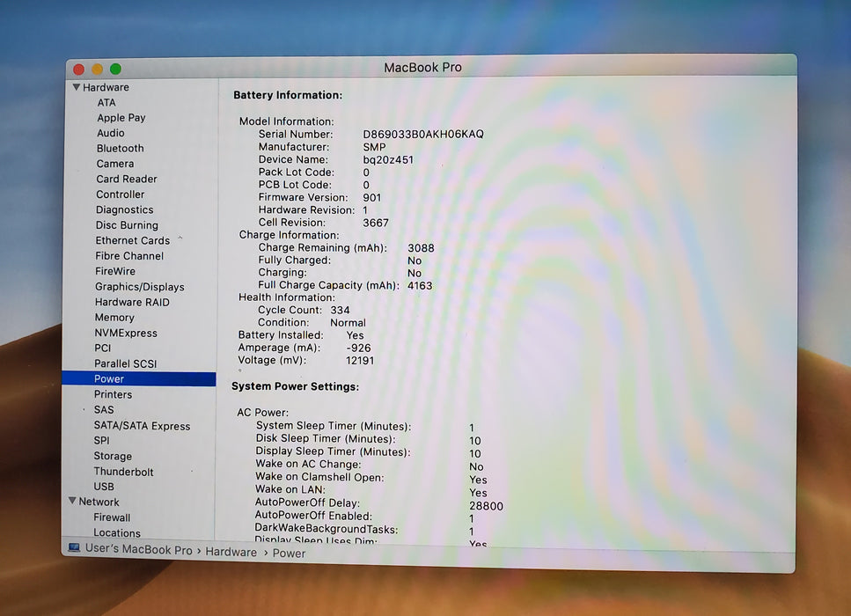Click the Cell Revision value 3667

point(376,223)
